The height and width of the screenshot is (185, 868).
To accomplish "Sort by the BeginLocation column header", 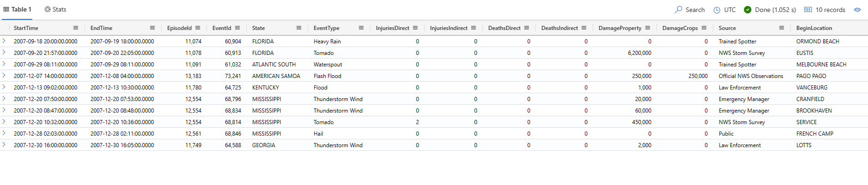I will point(814,28).
